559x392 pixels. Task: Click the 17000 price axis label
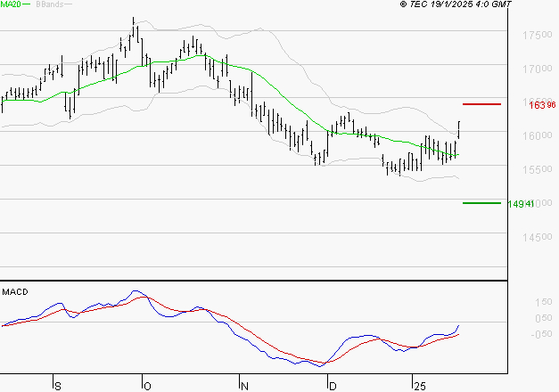[538, 69]
